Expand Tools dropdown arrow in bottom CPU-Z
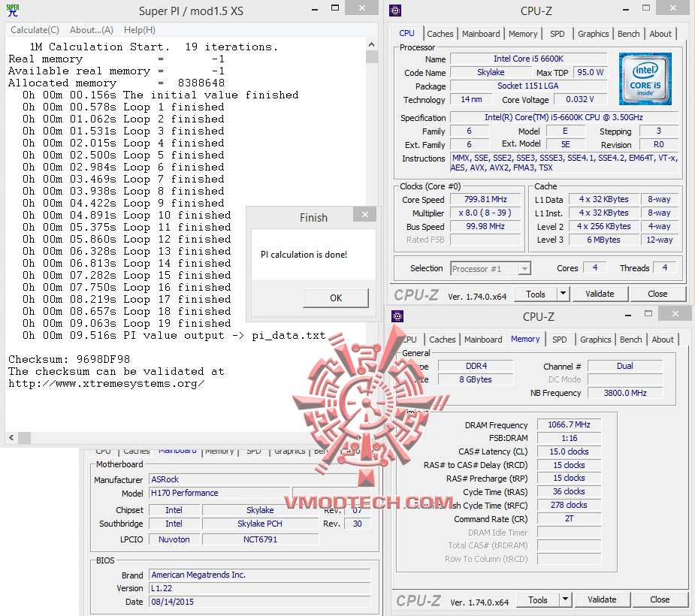Viewport: 695px width, 616px height. [566, 599]
